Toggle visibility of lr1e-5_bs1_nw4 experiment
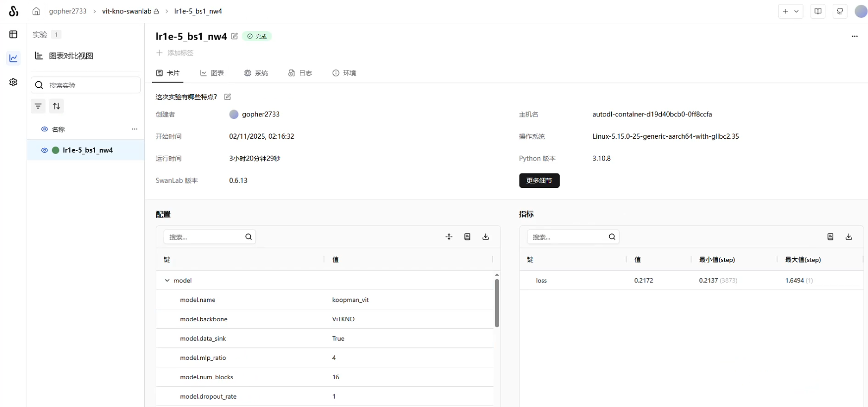Screen dimensions: 868x407 [45, 150]
